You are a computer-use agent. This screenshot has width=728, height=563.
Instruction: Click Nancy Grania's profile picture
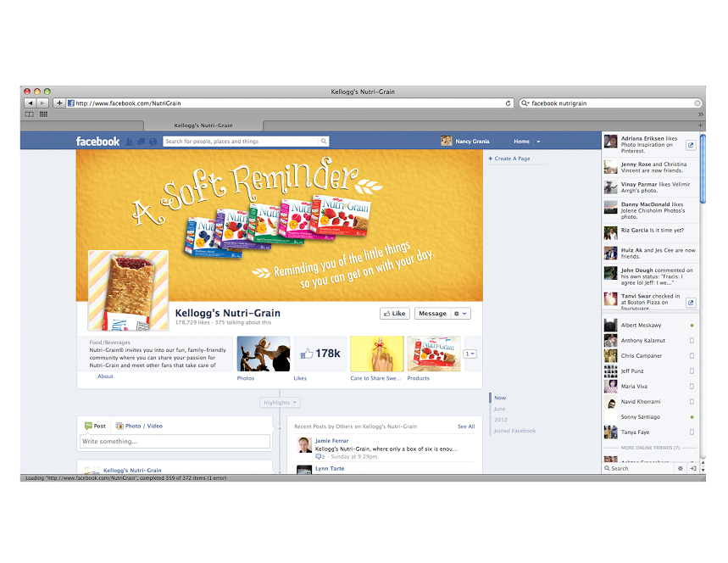(446, 141)
